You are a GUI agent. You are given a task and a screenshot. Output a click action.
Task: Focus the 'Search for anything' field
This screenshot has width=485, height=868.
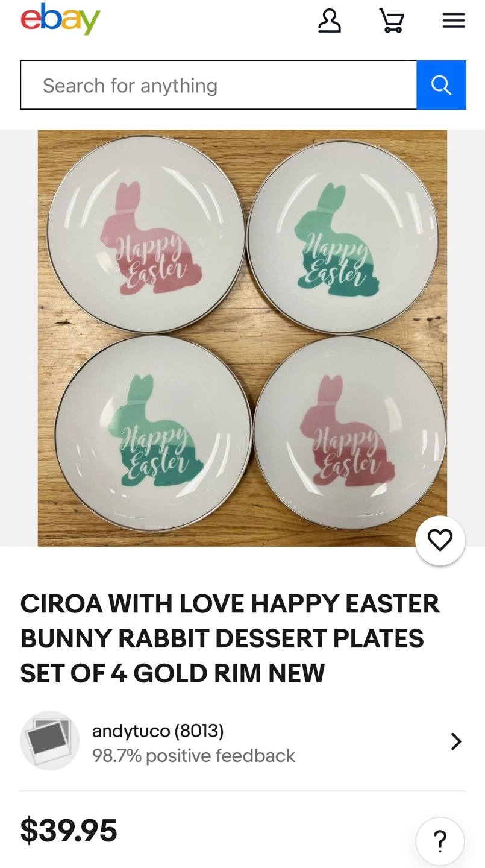pyautogui.click(x=219, y=85)
